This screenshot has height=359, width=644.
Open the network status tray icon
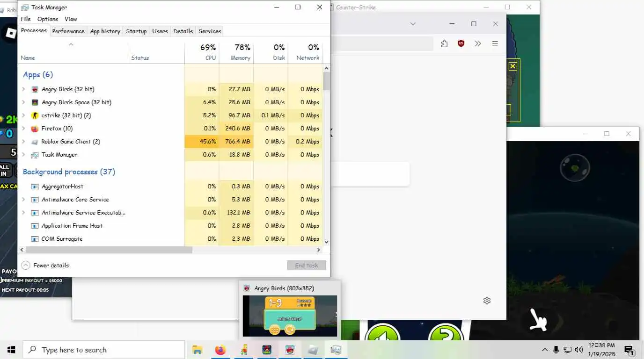(x=568, y=350)
